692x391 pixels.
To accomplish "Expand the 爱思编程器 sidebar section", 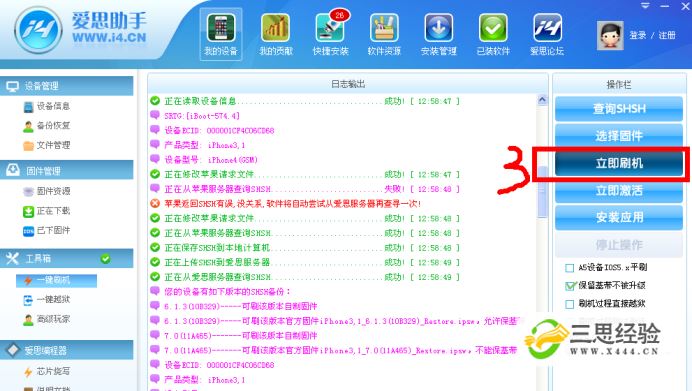I will tap(67, 350).
